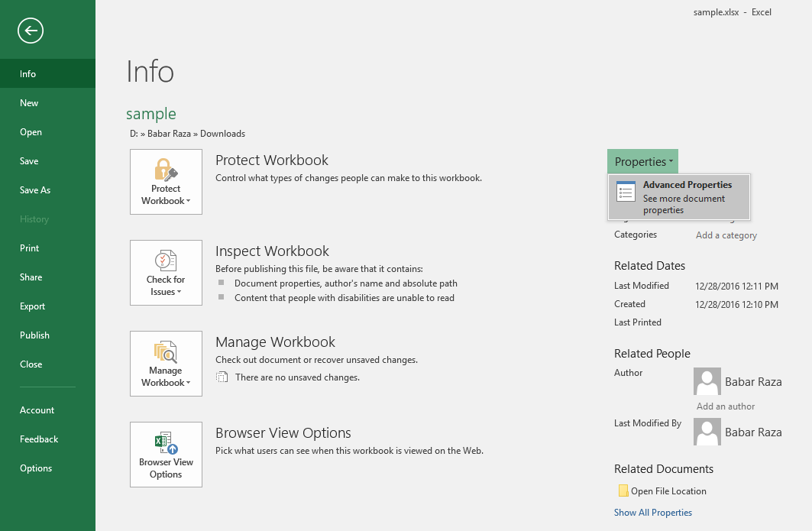Click the back arrow circle icon
The height and width of the screenshot is (531, 812).
[31, 31]
